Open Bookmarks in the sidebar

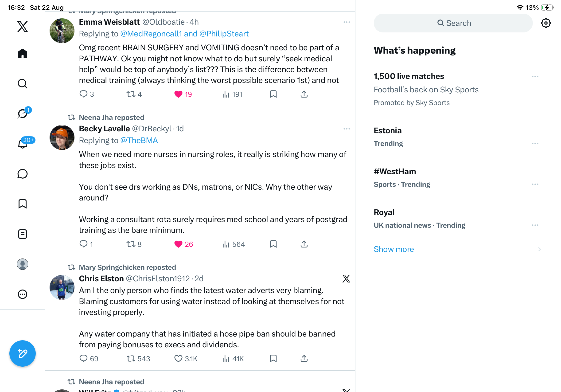[x=23, y=204]
